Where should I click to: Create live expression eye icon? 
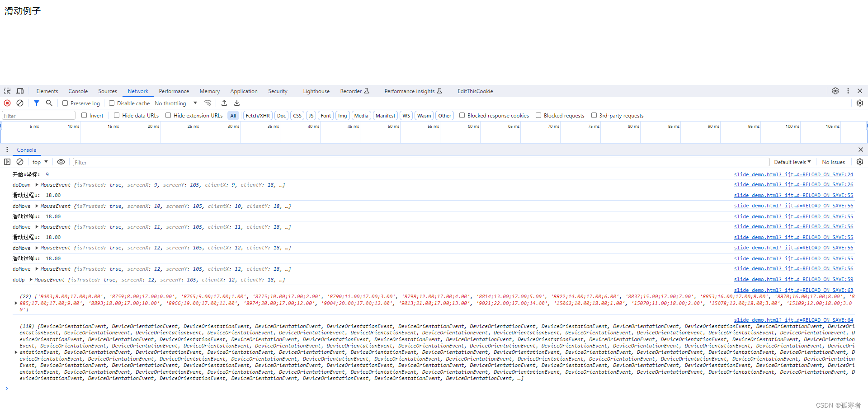(61, 162)
